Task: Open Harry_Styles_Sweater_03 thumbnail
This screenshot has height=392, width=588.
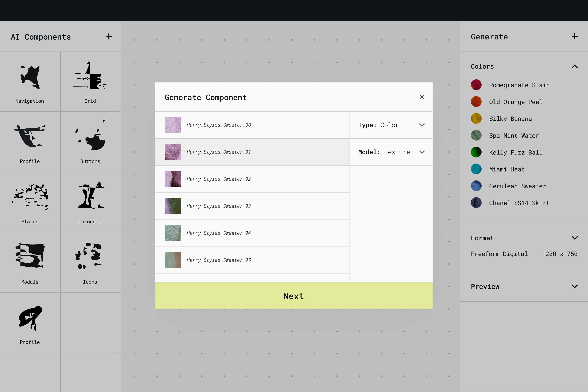Action: (173, 206)
